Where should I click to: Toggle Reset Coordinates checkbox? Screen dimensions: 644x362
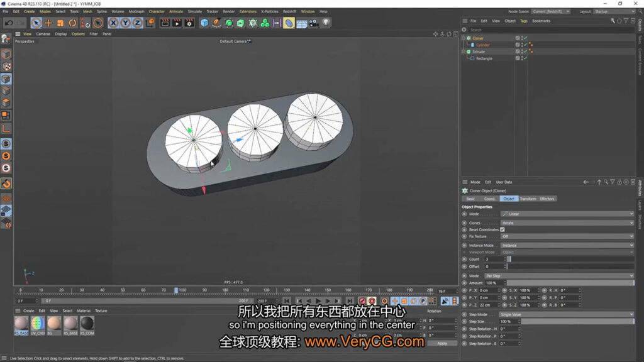click(x=502, y=229)
